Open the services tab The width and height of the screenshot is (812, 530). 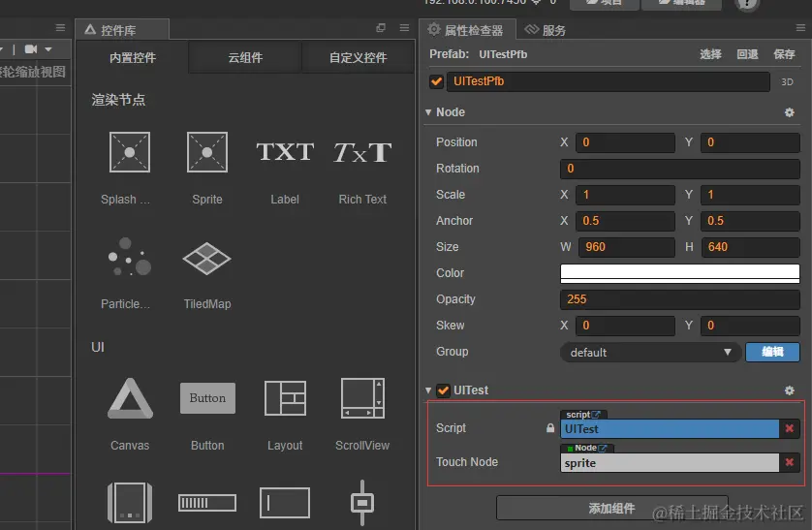pos(546,30)
